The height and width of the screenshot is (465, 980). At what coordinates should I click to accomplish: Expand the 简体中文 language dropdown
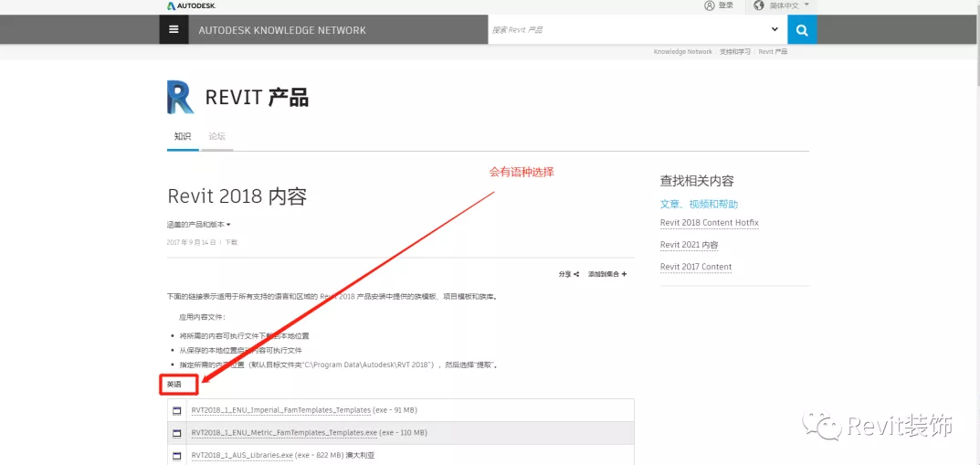(x=785, y=5)
